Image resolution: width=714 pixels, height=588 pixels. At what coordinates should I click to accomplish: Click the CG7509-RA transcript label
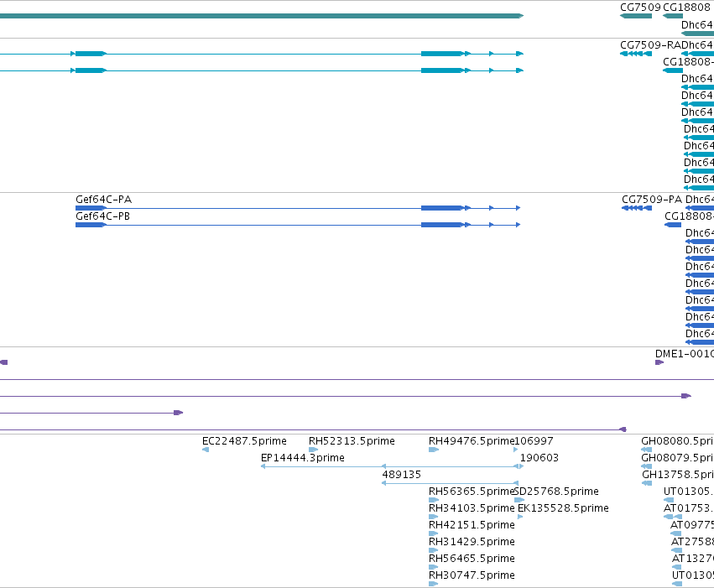651,45
